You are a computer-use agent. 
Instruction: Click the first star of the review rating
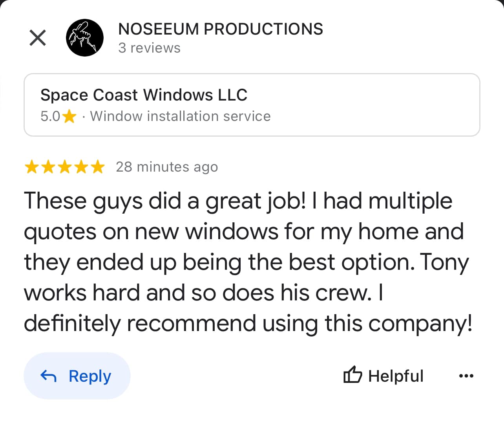[31, 167]
